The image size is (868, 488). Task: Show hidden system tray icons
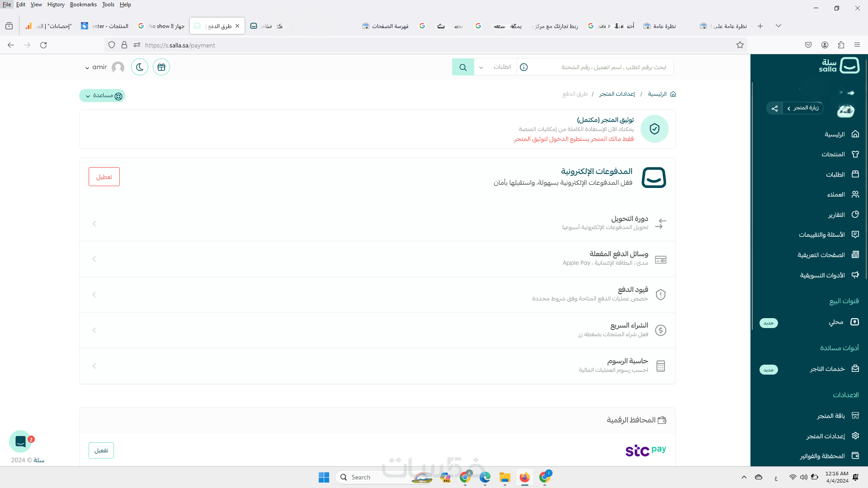[744, 477]
